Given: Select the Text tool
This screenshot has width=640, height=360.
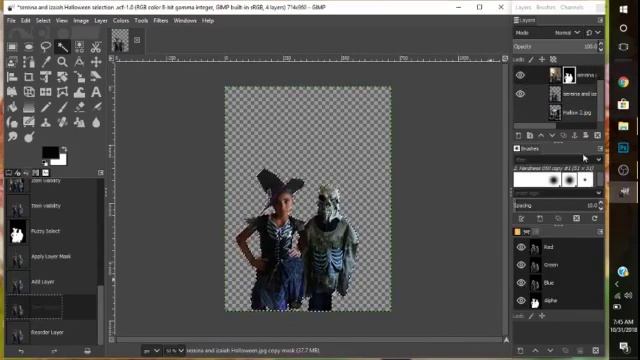Looking at the screenshot, I should pos(96,92).
